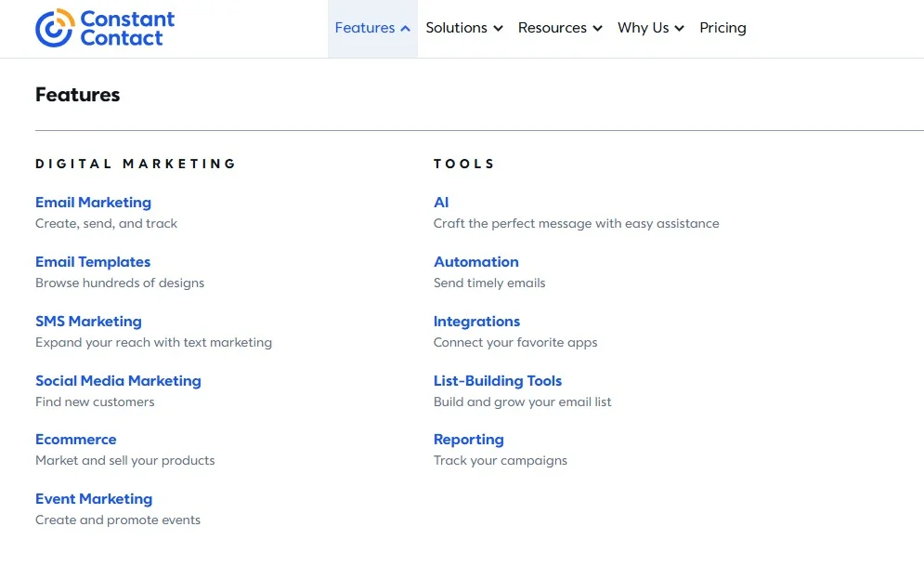The height and width of the screenshot is (566, 924).
Task: Open List-Building Tools link
Action: 498,381
